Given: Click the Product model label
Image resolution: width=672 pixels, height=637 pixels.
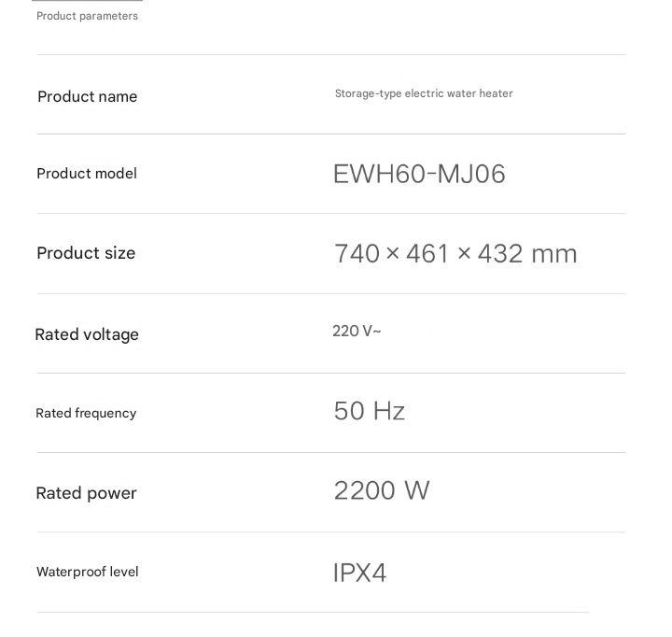Looking at the screenshot, I should tap(86, 174).
